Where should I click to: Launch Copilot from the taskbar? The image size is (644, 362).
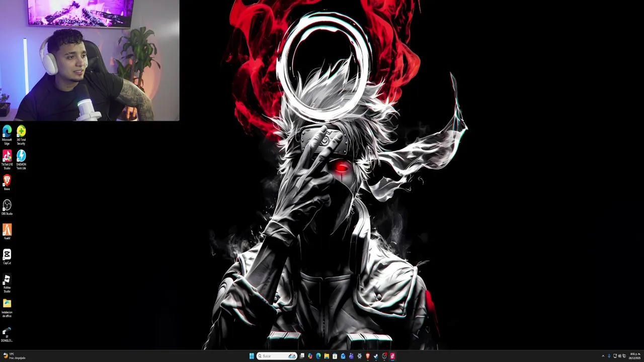[310, 356]
